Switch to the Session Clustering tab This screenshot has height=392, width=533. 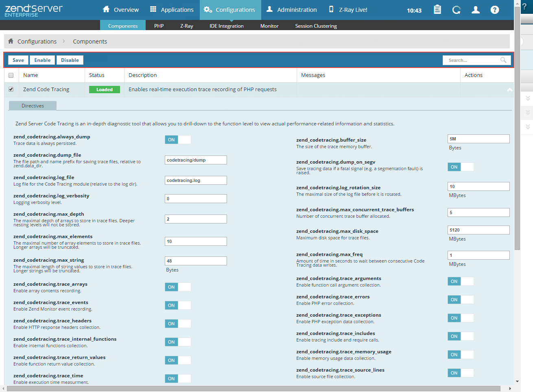pos(316,26)
